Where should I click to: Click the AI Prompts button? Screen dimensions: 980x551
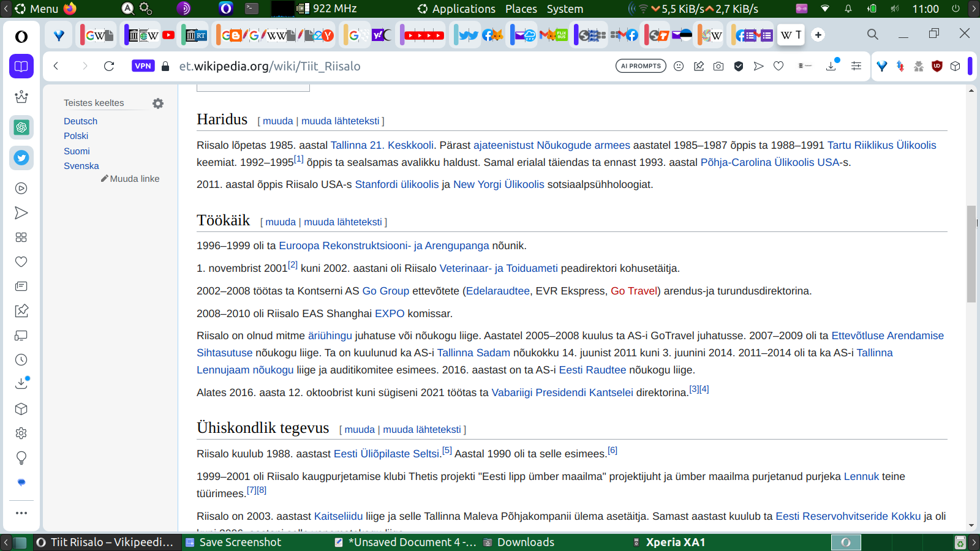click(641, 66)
